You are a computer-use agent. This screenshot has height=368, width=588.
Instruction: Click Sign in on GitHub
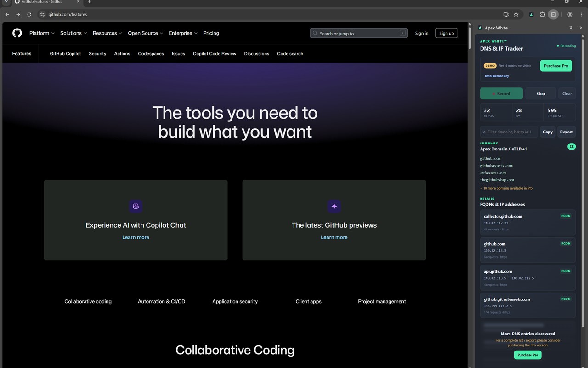(422, 33)
